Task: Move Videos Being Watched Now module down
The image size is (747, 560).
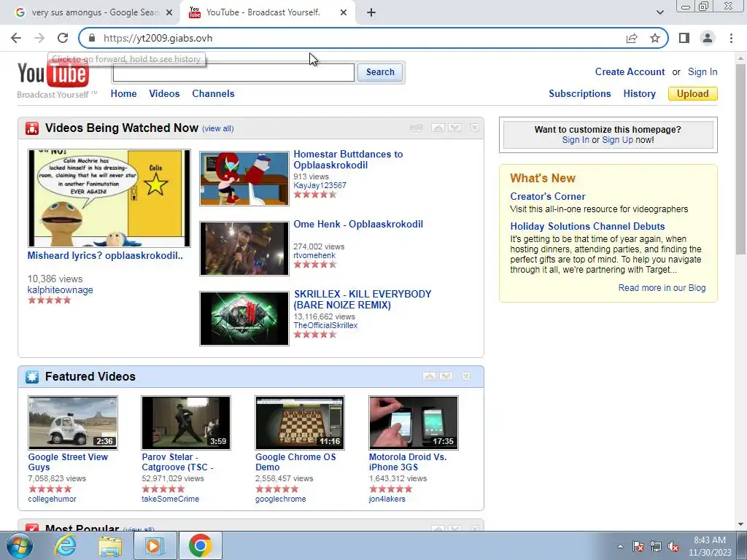Action: pyautogui.click(x=455, y=128)
